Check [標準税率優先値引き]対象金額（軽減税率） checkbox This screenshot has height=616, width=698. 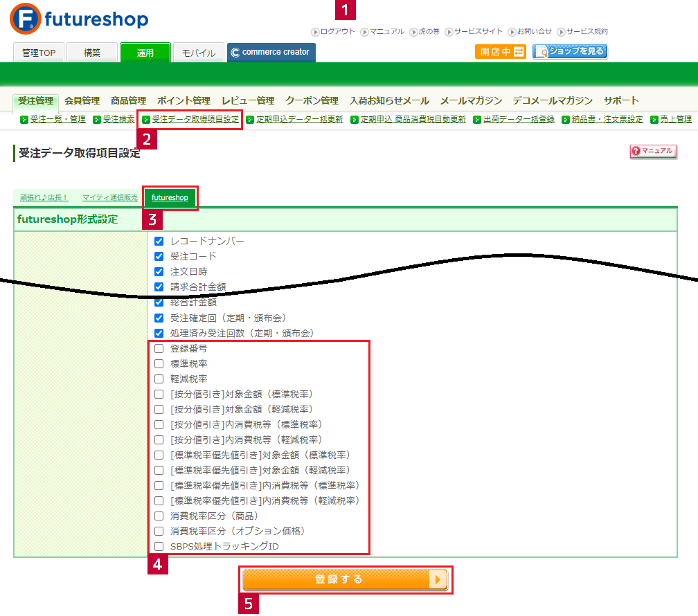[x=159, y=470]
